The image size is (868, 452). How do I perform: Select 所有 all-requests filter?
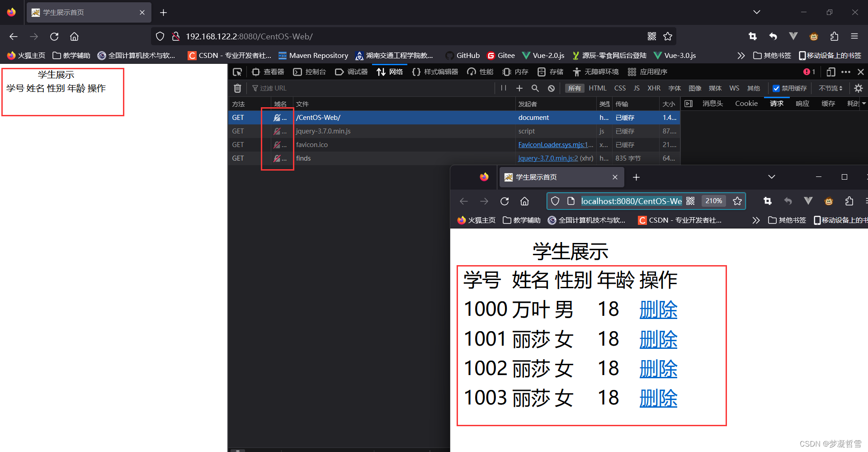pyautogui.click(x=575, y=88)
